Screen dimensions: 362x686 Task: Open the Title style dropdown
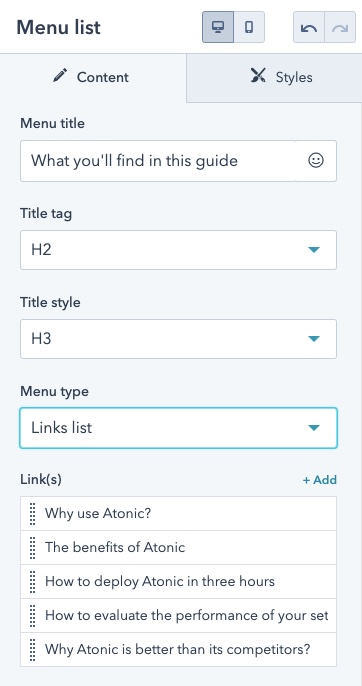[x=179, y=339]
